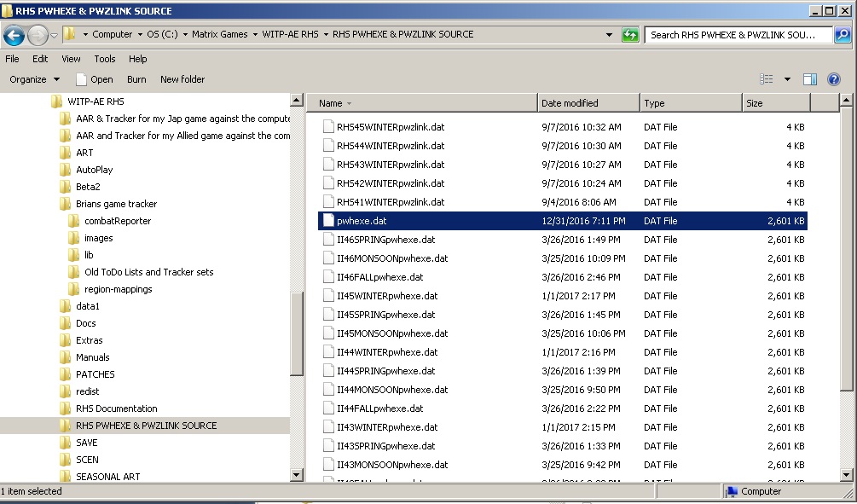Click WITP-AE RHS in the breadcrumb path

tap(290, 34)
